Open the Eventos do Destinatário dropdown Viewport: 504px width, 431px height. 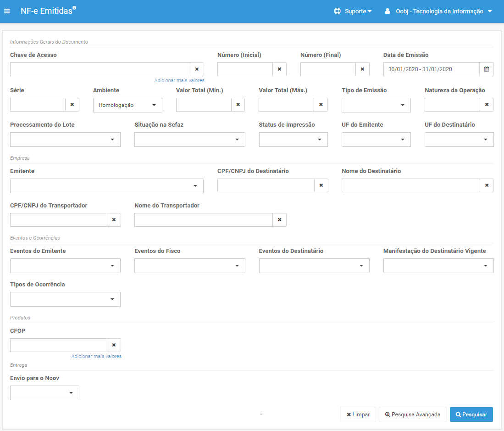pos(314,266)
